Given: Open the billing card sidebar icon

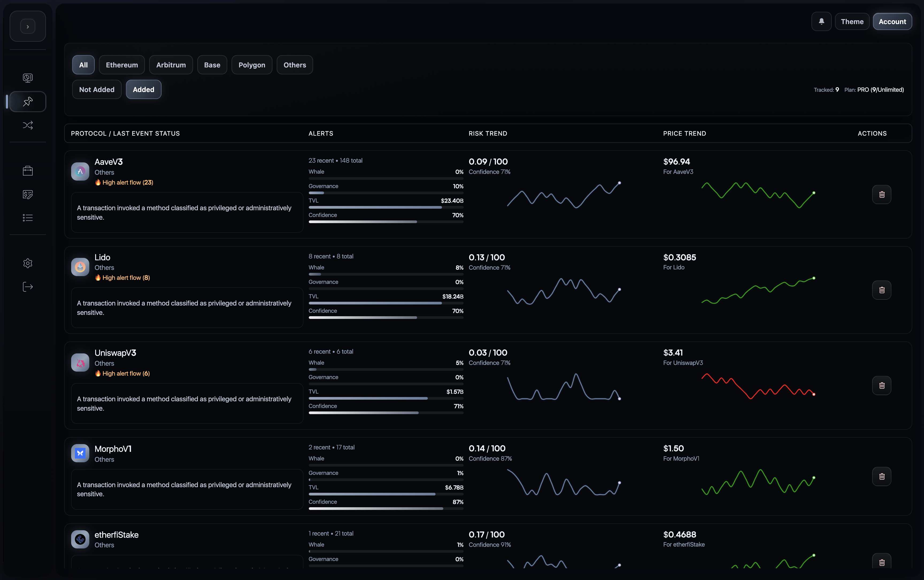Looking at the screenshot, I should click(x=28, y=194).
